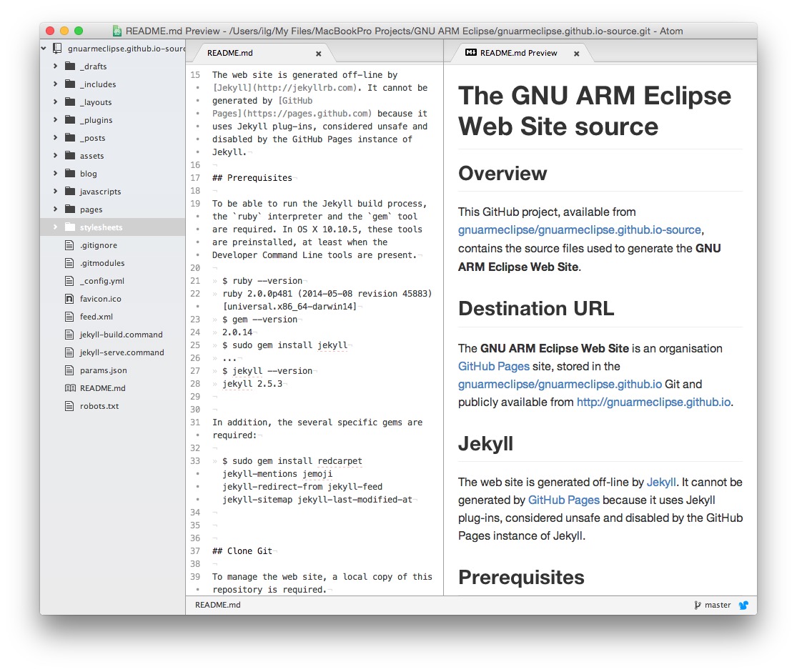This screenshot has width=797, height=672.
Task: Expand the assets folder chevron
Action: [x=56, y=156]
